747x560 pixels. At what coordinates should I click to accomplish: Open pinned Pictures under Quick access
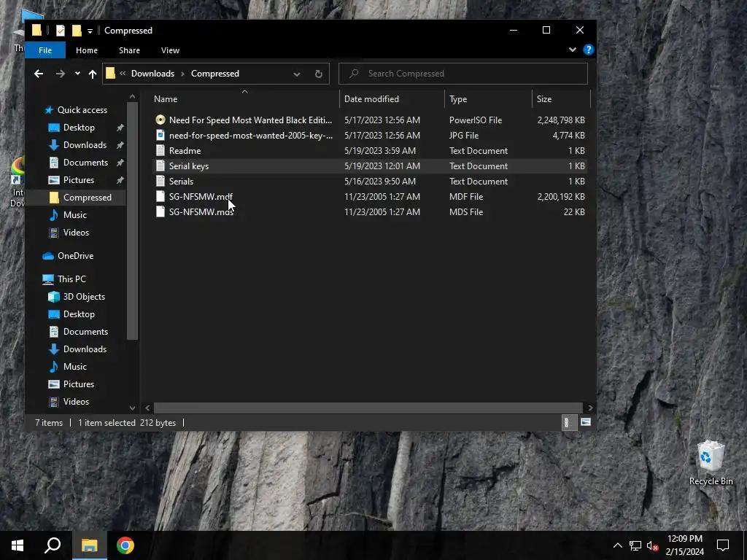tap(79, 180)
